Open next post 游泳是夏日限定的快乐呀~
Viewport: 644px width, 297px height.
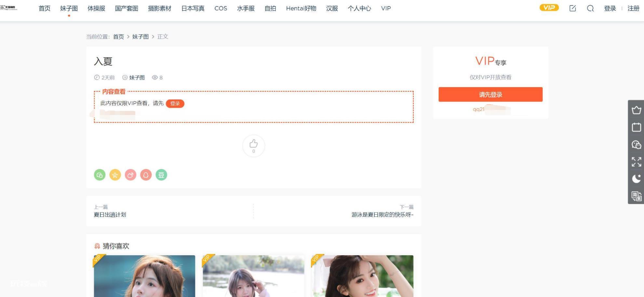tap(382, 215)
